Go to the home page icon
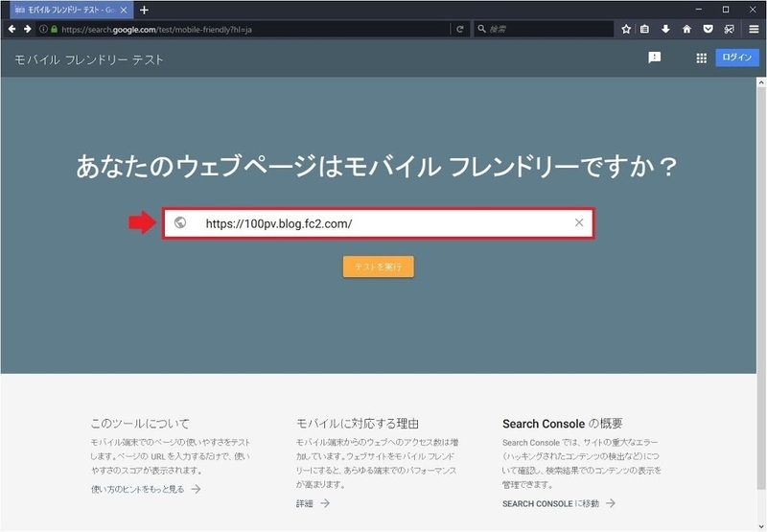This screenshot has height=532, width=767. tap(686, 30)
